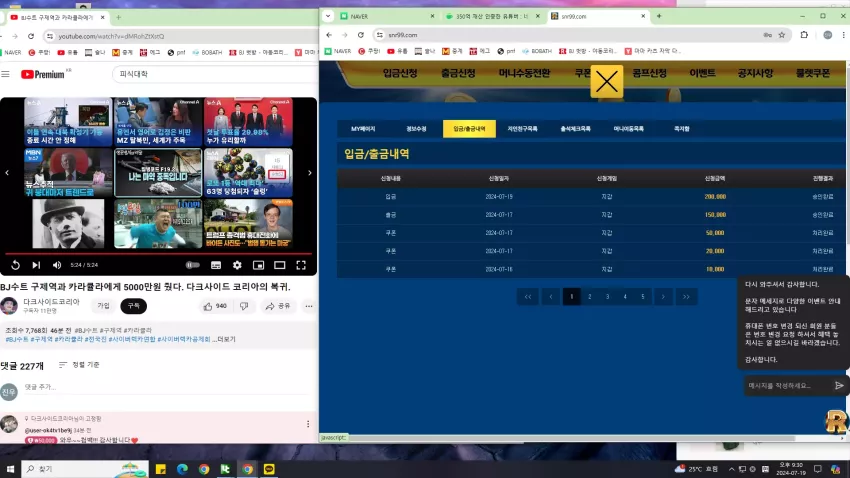The width and height of the screenshot is (850, 478).
Task: Jump to the last page with >> button
Action: click(686, 296)
